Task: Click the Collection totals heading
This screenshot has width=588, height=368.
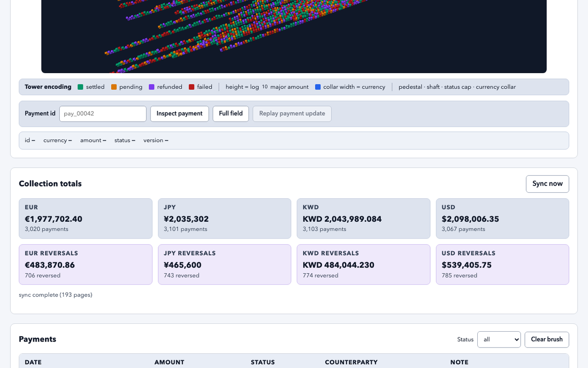Action: 50,184
